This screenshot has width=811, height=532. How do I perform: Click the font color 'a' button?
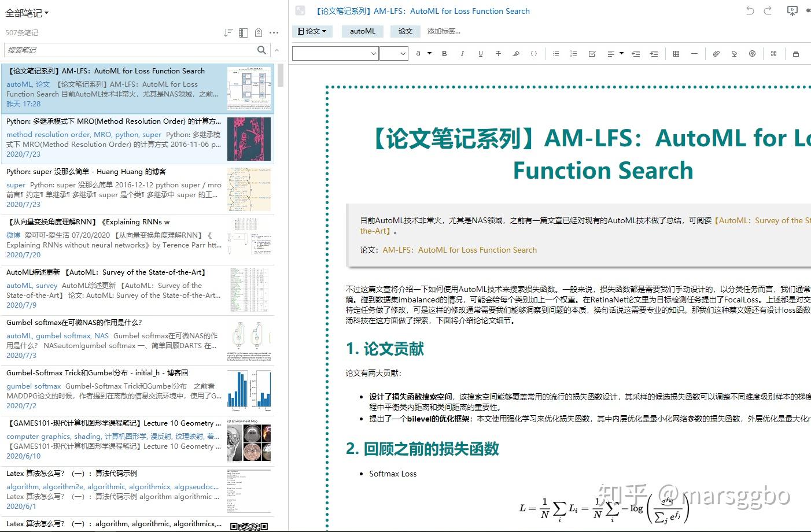point(418,53)
